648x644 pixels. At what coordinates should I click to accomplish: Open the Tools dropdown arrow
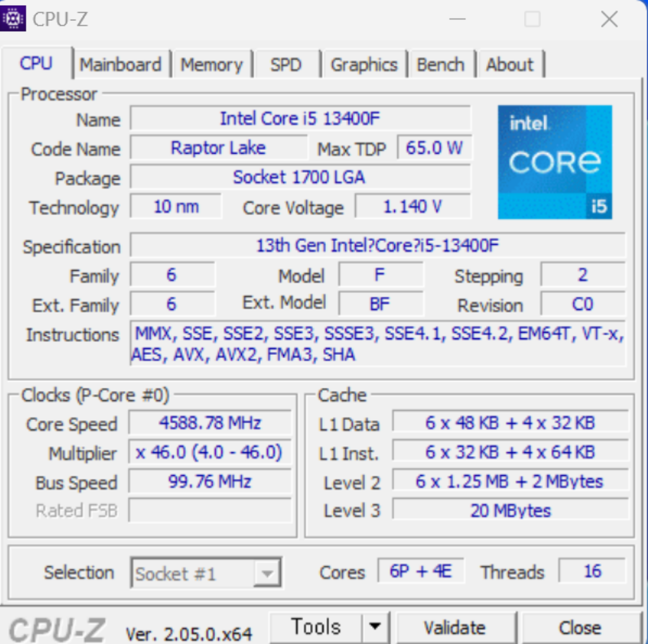point(375,627)
